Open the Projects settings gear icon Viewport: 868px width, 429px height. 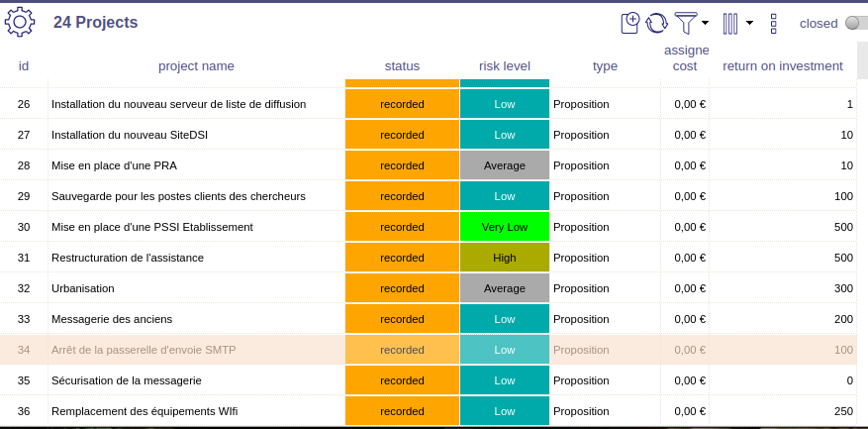pyautogui.click(x=20, y=22)
